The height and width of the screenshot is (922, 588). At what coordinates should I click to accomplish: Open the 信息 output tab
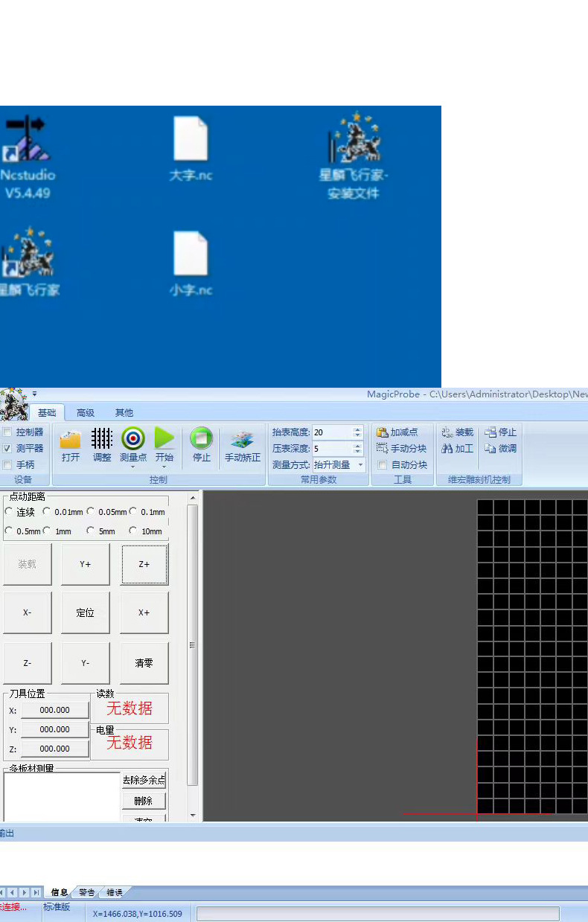60,892
